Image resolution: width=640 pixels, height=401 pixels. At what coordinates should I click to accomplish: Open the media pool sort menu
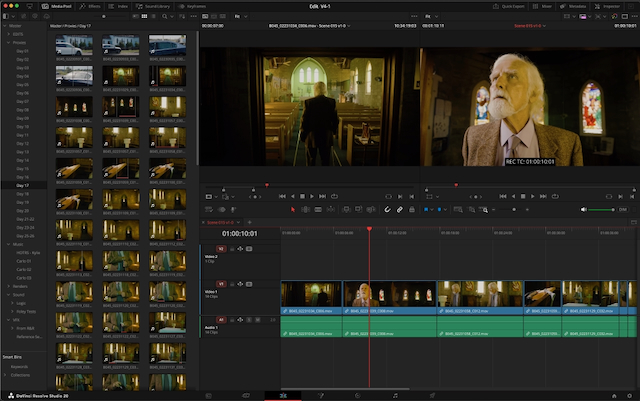tap(182, 16)
